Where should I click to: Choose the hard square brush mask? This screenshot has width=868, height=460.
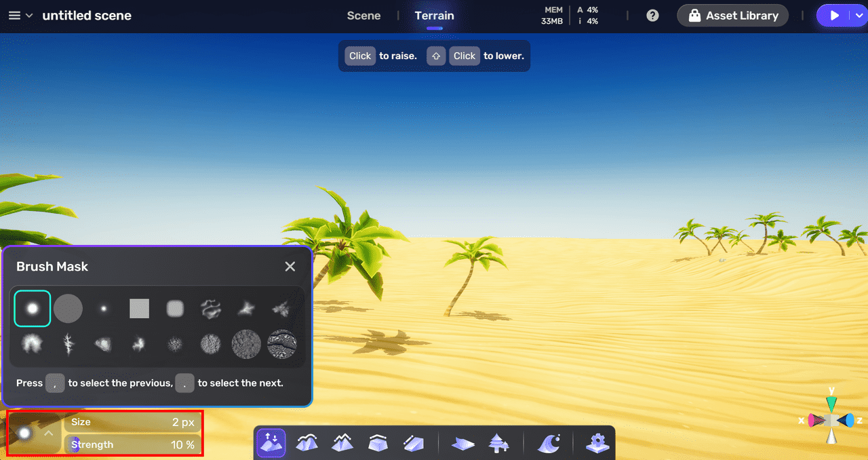[x=139, y=309]
